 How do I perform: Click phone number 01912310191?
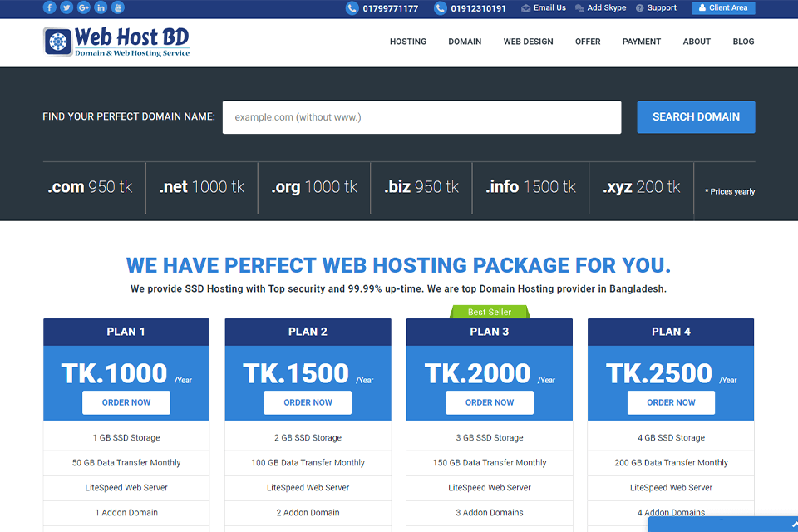tap(479, 8)
